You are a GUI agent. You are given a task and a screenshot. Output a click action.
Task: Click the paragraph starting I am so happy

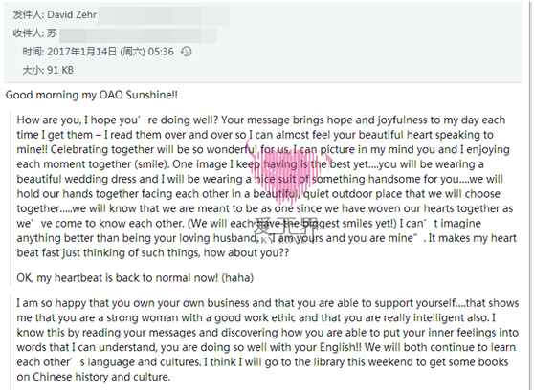(268, 339)
